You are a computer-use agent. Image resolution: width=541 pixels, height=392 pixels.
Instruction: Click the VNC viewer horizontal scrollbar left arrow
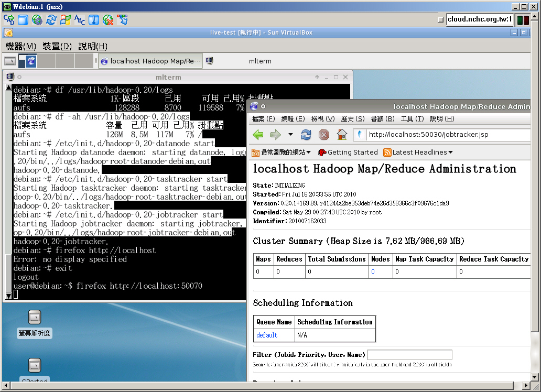coord(6,385)
